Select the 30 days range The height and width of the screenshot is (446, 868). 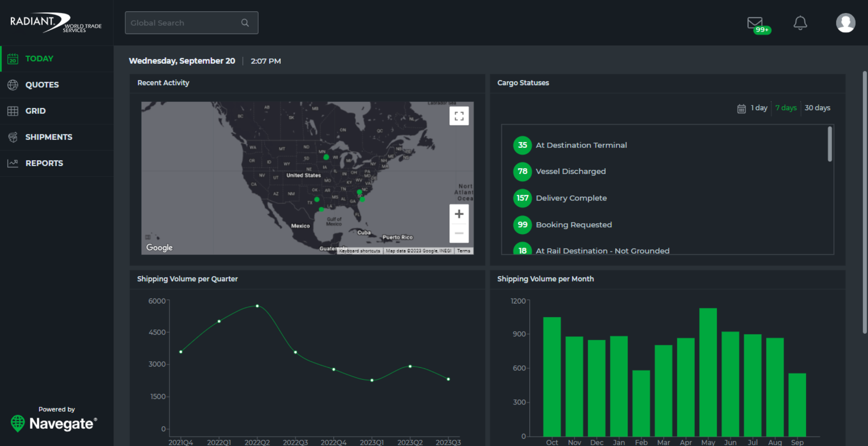click(817, 108)
